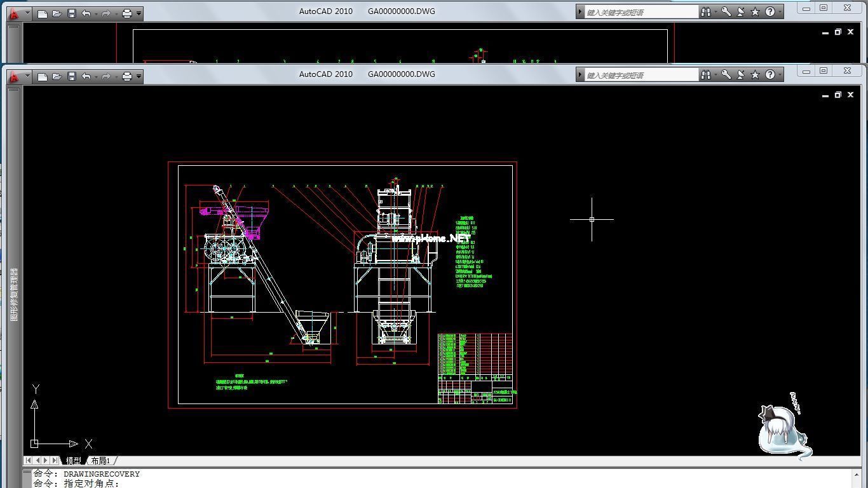Expand Help dropdown arrow in lower window
868x488 pixels.
pyautogui.click(x=779, y=76)
